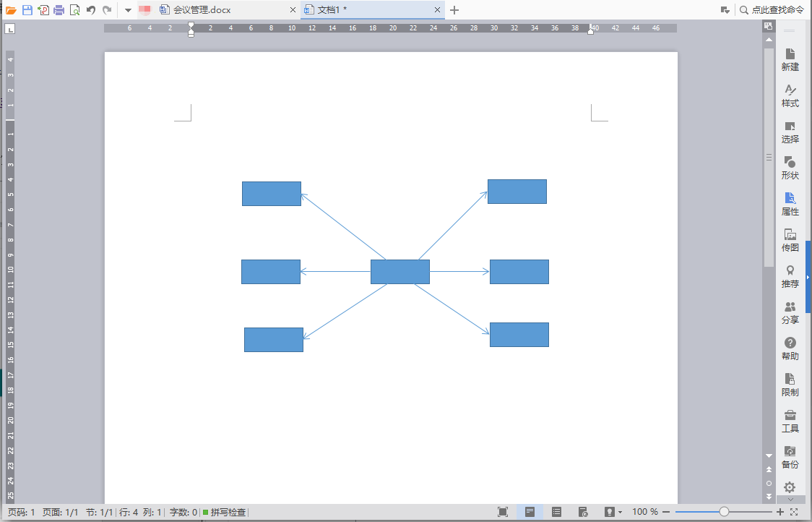Click the vertical scrollbar down arrow
Image resolution: width=812 pixels, height=522 pixels.
coord(769,455)
